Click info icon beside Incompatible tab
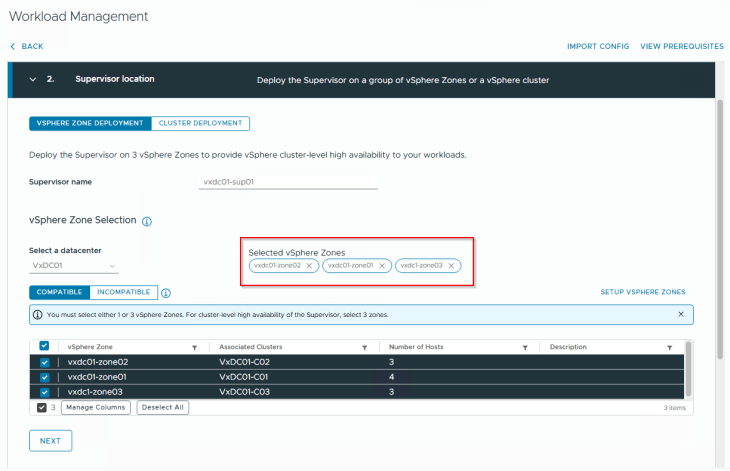730x471 pixels. (x=166, y=293)
